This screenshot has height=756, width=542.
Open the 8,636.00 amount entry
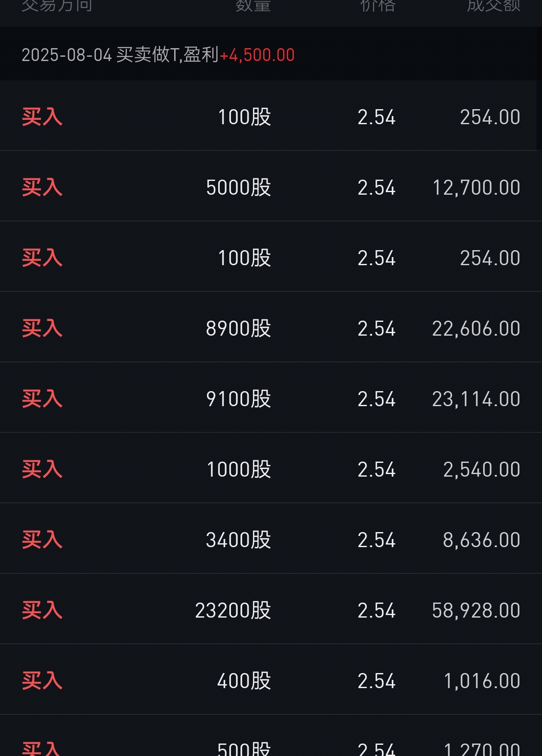[x=482, y=540]
